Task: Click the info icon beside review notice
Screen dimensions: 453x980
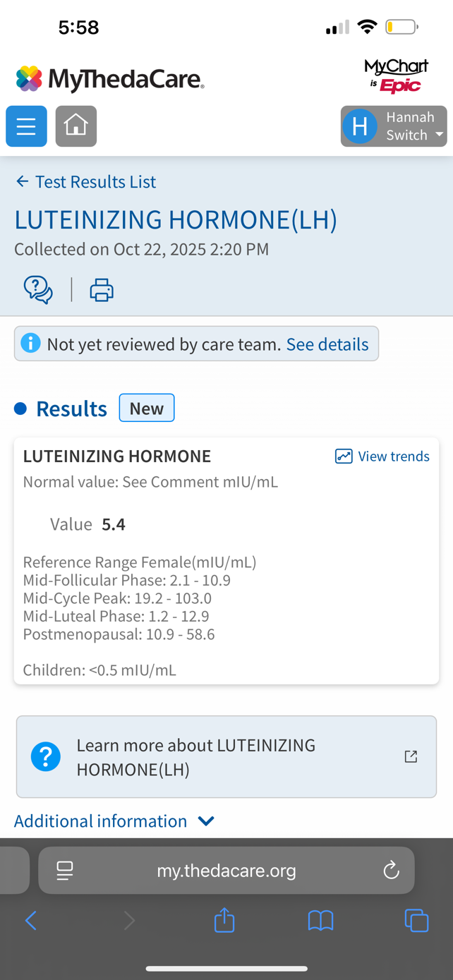Action: 30,344
